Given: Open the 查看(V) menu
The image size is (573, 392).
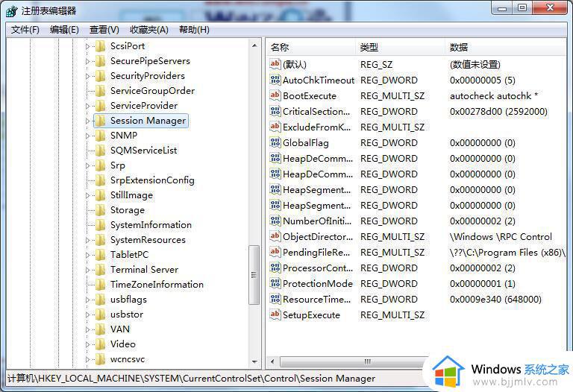Looking at the screenshot, I should click(104, 30).
